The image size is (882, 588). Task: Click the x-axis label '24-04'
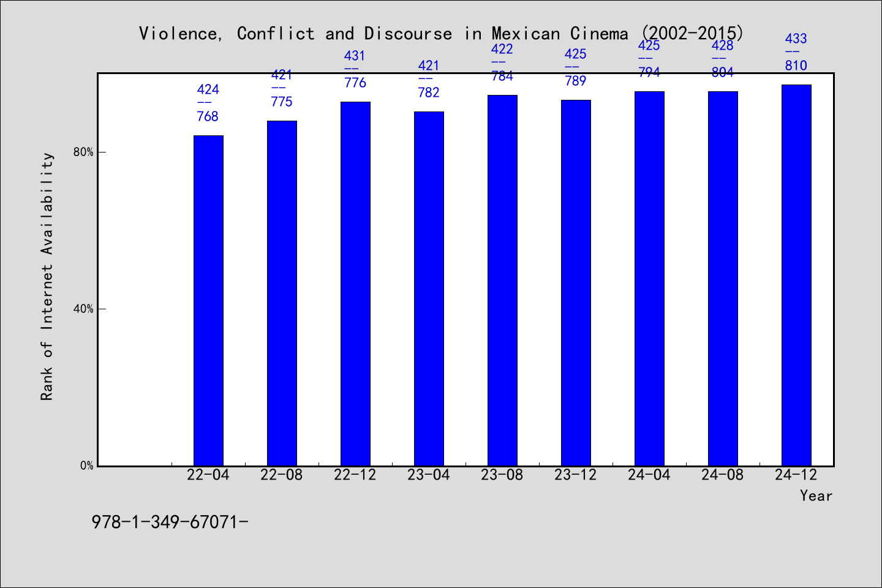(x=649, y=475)
